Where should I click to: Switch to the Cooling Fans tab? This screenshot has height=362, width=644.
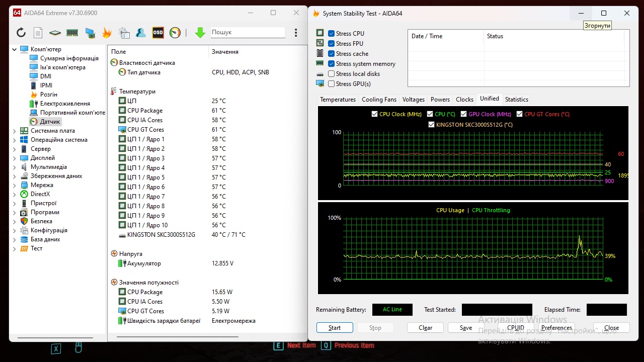pyautogui.click(x=379, y=100)
